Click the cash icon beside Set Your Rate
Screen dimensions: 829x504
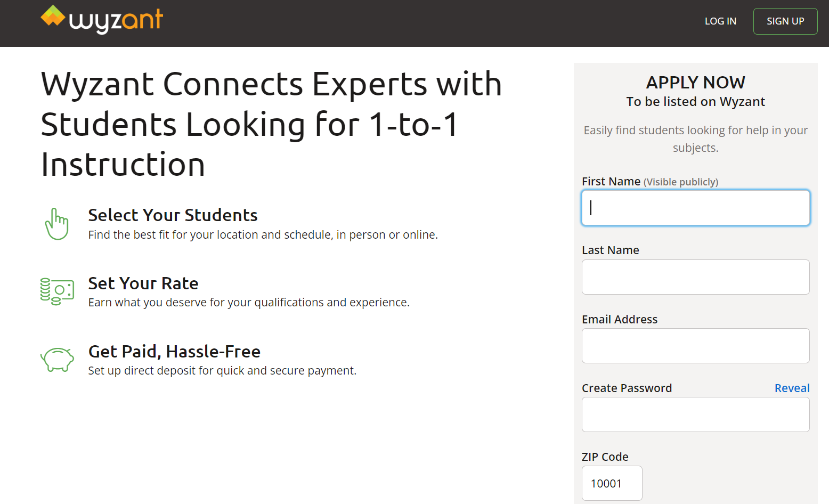[x=57, y=291]
